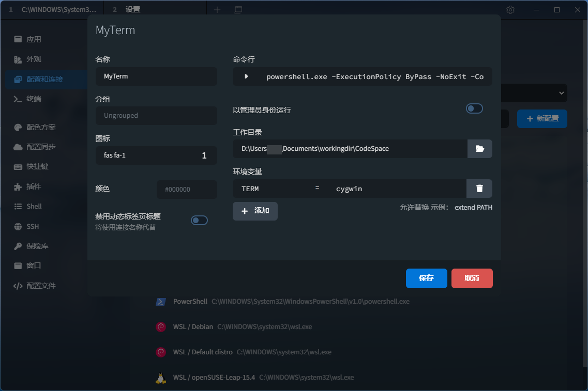Click the folder icon to browse 工作目录
588x391 pixels.
pos(479,149)
